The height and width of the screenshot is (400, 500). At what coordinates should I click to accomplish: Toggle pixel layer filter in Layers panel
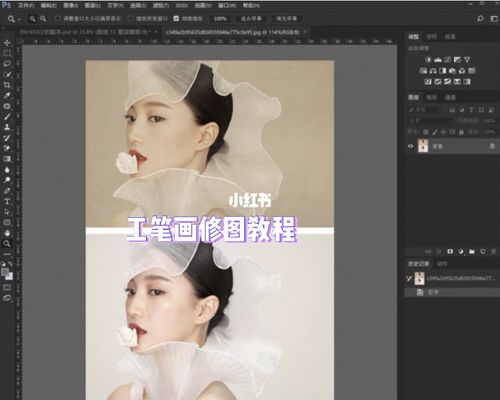(x=452, y=110)
